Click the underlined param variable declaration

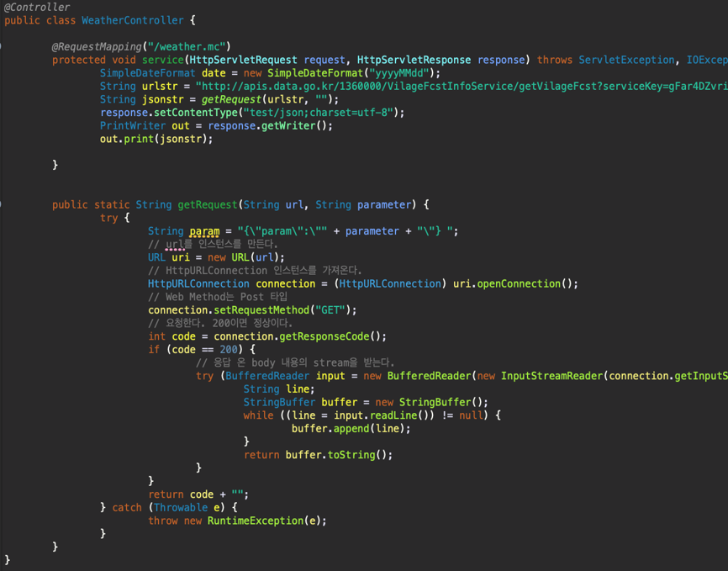(x=204, y=231)
